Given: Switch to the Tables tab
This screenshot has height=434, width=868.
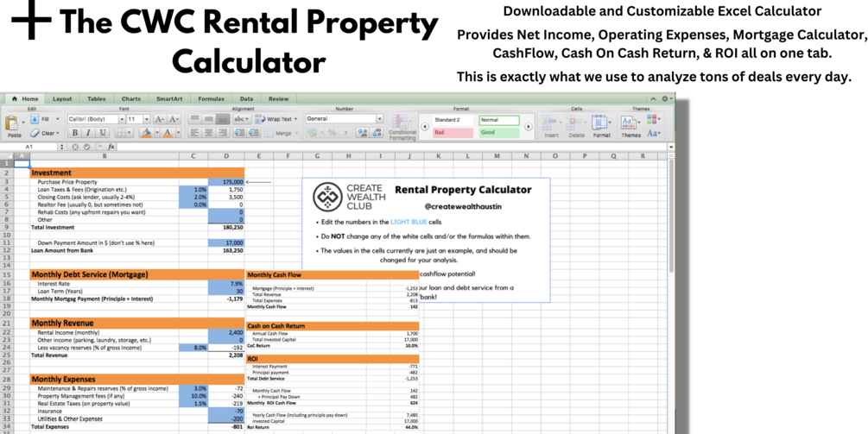Looking at the screenshot, I should coord(97,99).
